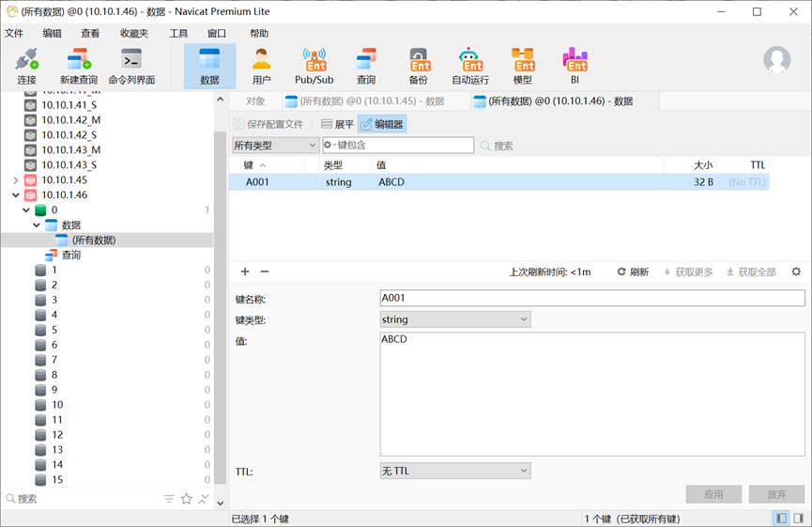Click the 连接 connection toolbar icon
The height and width of the screenshot is (527, 812).
point(26,66)
